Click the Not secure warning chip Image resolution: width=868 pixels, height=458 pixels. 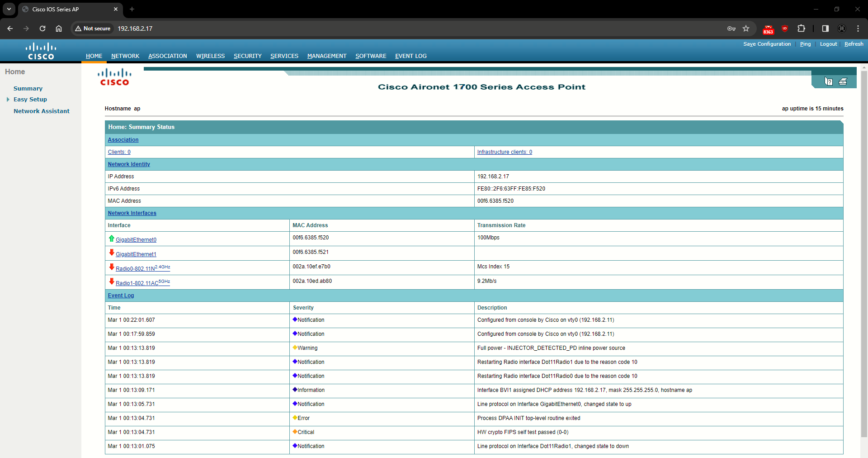point(93,29)
